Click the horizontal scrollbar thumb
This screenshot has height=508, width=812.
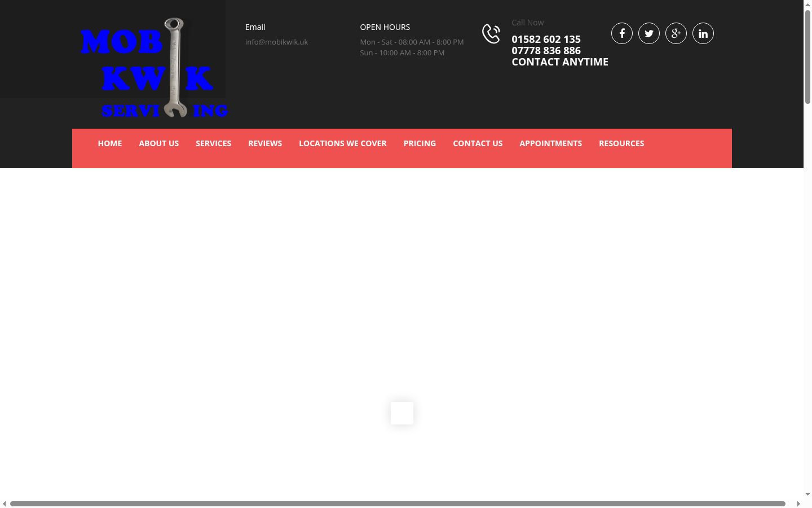coord(398,503)
